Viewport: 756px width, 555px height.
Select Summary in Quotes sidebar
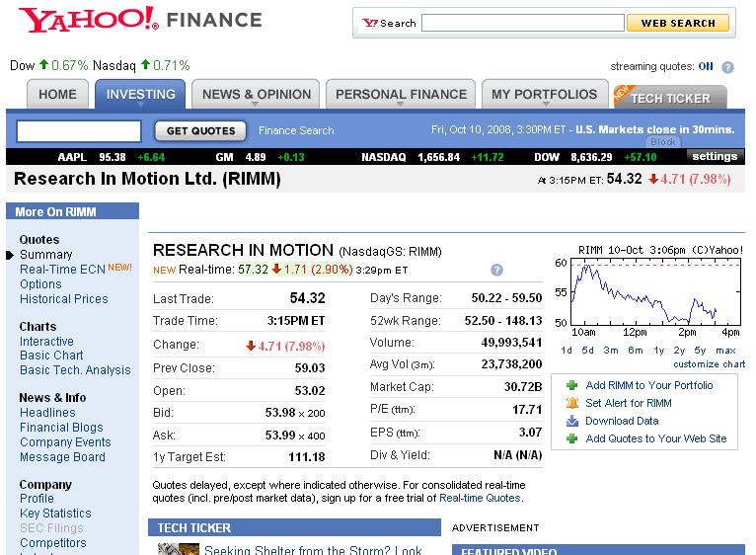46,255
